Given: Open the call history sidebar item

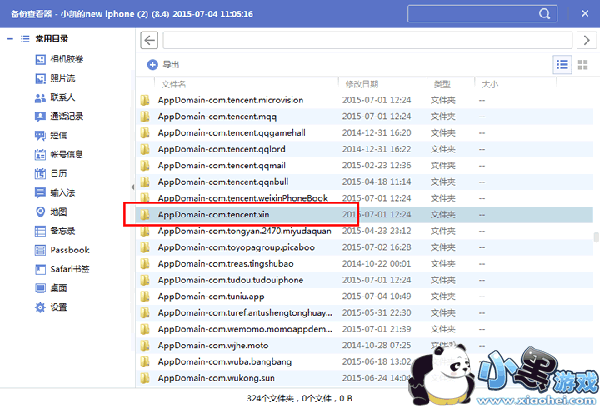Looking at the screenshot, I should (x=59, y=116).
